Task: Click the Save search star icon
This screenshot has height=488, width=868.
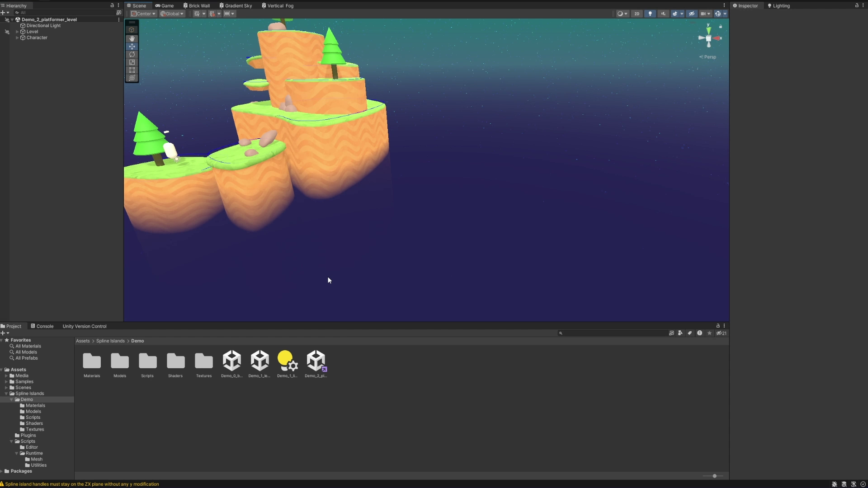Action: (x=709, y=333)
